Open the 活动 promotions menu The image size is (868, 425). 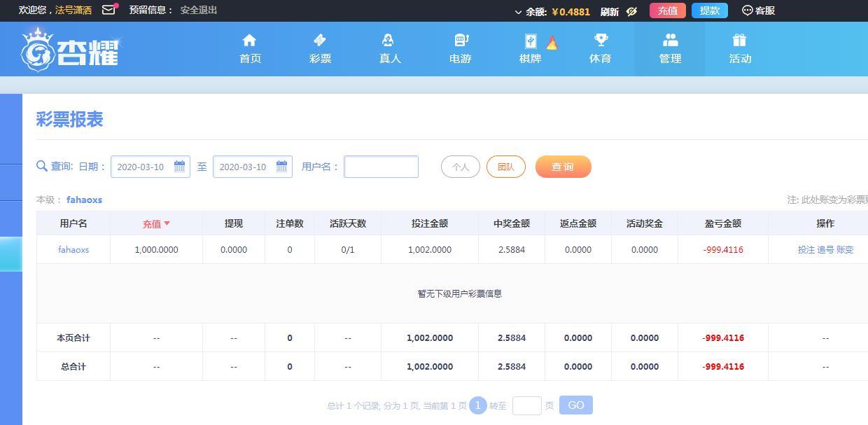coord(740,49)
